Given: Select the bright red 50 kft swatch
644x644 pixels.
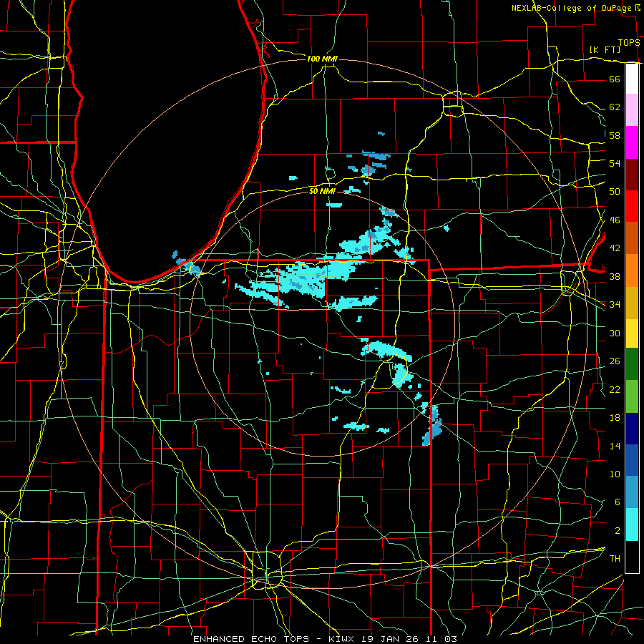Looking at the screenshot, I should [x=632, y=206].
